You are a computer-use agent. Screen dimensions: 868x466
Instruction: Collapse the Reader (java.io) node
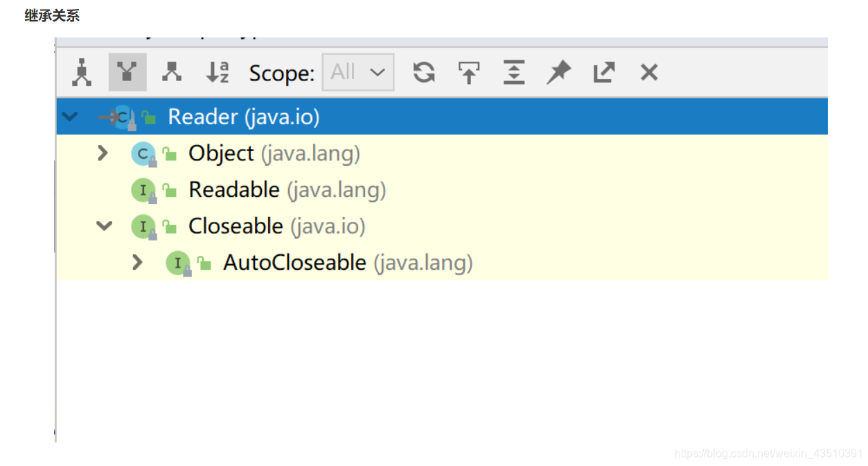tap(70, 116)
